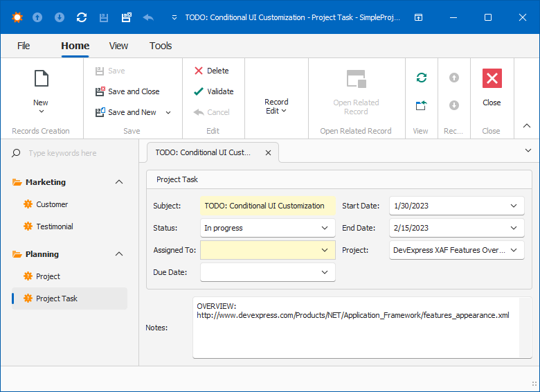The height and width of the screenshot is (392, 540).
Task: Open the Project lookup dropdown
Action: click(514, 250)
